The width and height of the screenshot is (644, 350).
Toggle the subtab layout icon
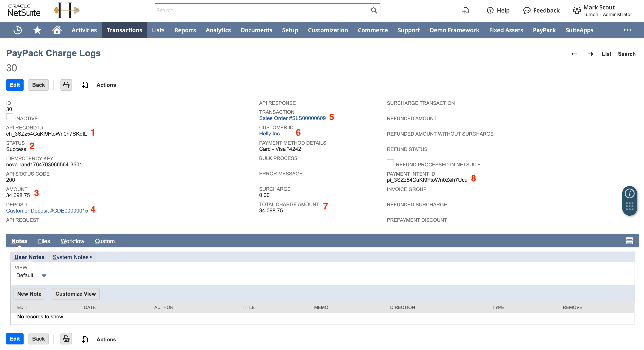click(x=629, y=241)
